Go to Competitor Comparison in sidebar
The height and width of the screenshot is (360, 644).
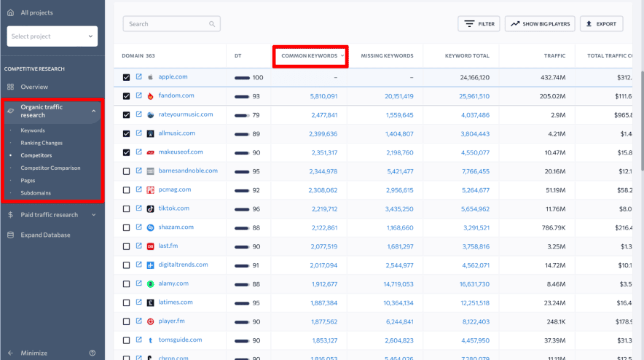point(50,168)
